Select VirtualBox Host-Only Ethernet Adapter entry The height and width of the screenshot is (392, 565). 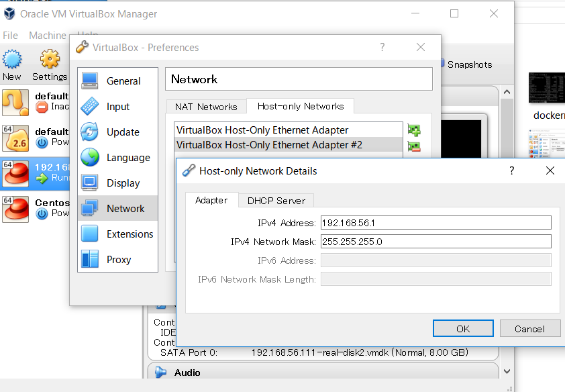[x=289, y=130]
